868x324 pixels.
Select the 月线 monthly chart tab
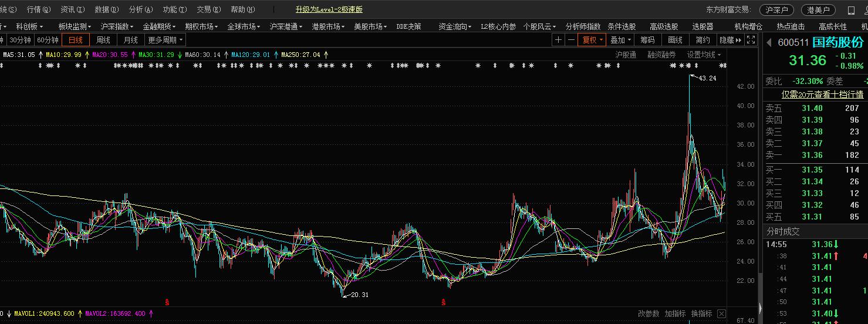pyautogui.click(x=131, y=40)
